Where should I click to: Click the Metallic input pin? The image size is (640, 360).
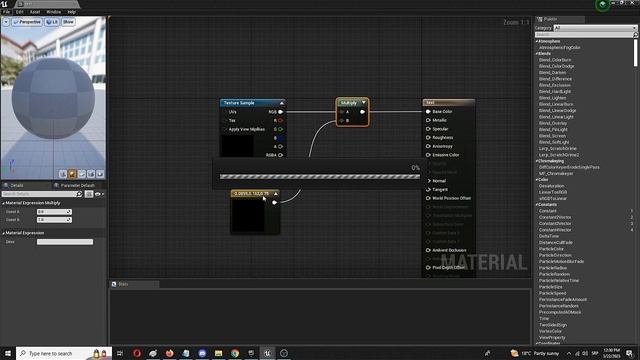click(x=428, y=120)
